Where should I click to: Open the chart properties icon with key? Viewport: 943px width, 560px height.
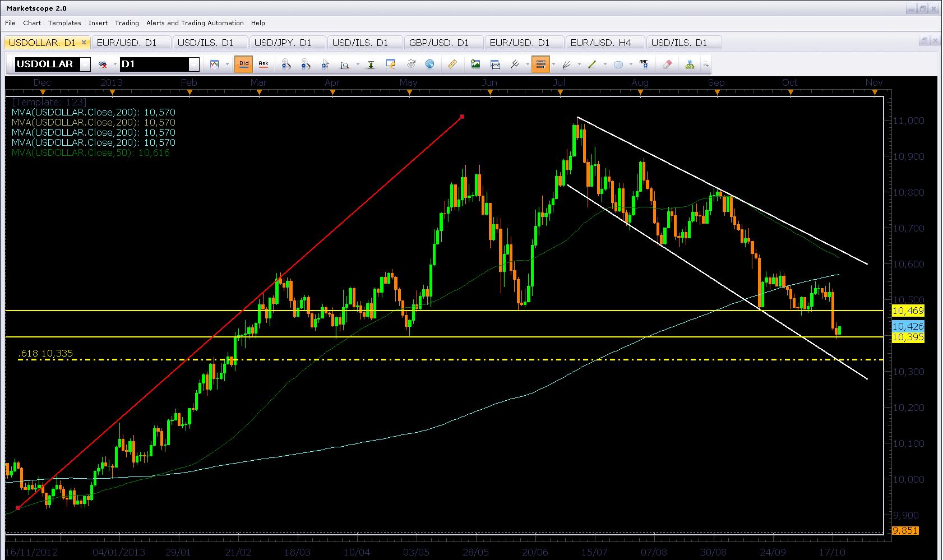pyautogui.click(x=391, y=64)
